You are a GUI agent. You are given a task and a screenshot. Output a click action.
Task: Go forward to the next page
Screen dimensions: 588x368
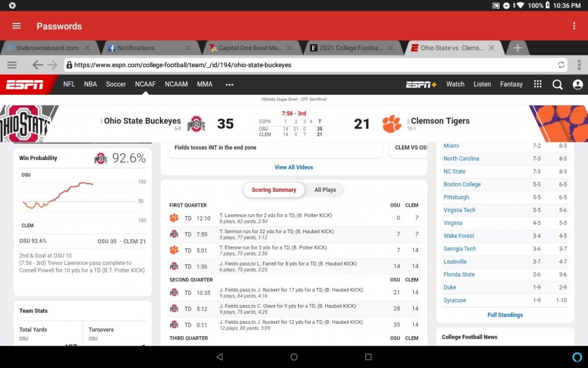(52, 65)
